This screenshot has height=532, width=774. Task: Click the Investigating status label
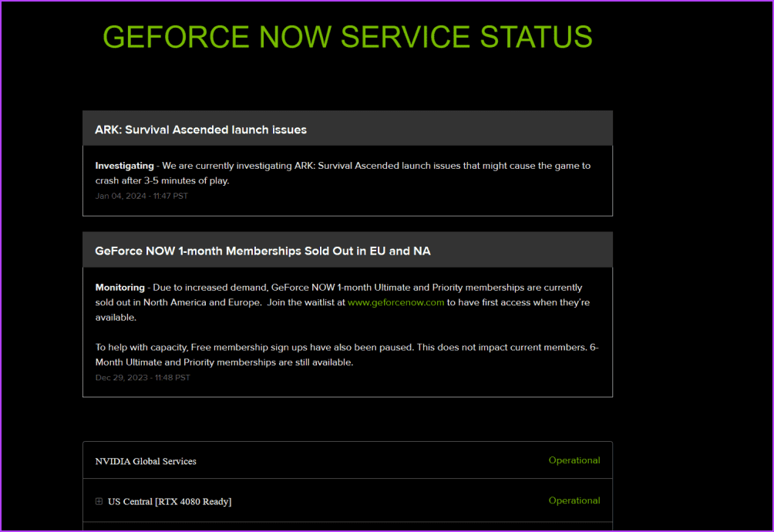tap(124, 166)
